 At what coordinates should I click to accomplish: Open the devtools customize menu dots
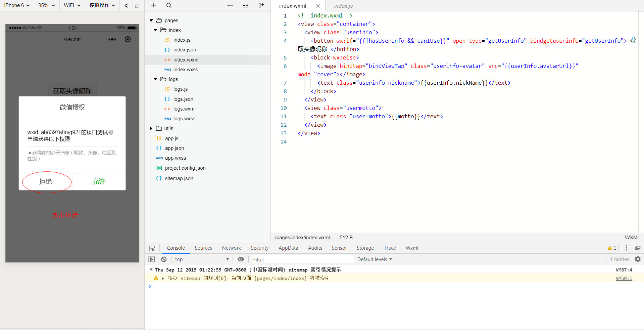pyautogui.click(x=626, y=248)
